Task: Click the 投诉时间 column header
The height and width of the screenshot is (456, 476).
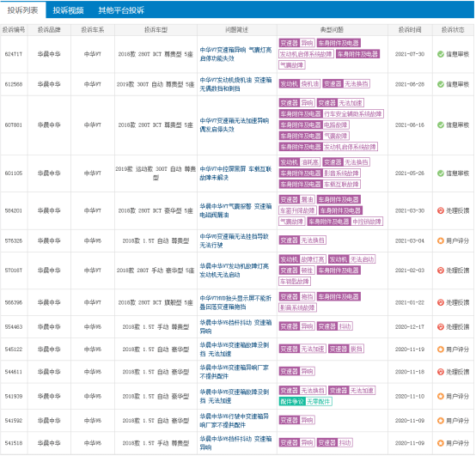Action: 410,30
